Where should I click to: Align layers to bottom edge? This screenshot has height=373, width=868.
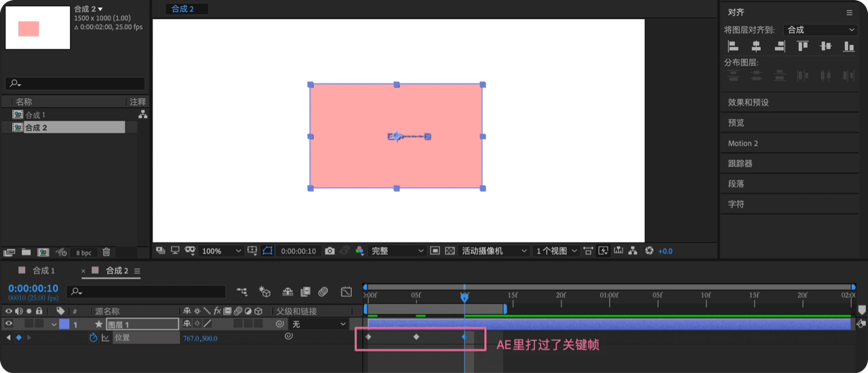coord(848,46)
